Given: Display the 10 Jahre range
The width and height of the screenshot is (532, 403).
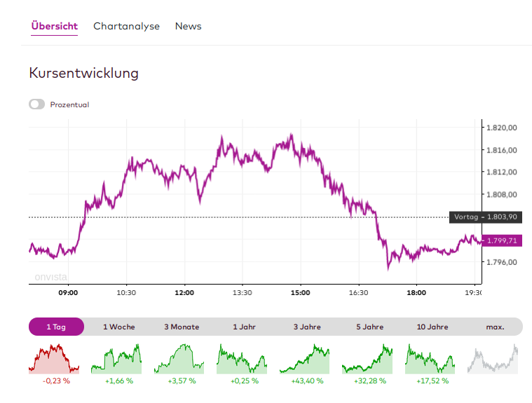Looking at the screenshot, I should coord(432,327).
